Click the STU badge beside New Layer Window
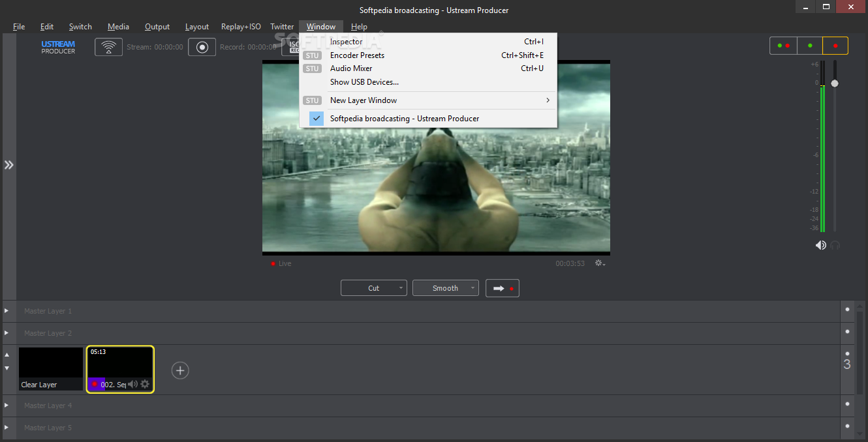Image resolution: width=868 pixels, height=442 pixels. pyautogui.click(x=313, y=100)
